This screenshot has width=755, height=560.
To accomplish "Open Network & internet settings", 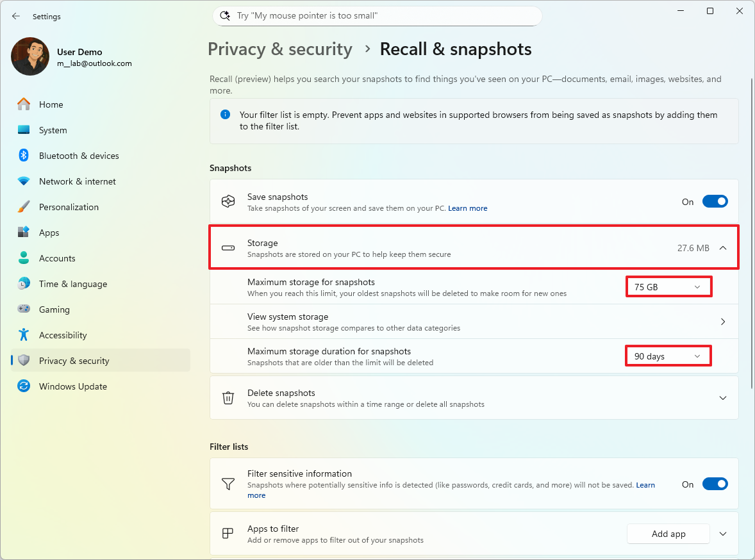I will tap(24, 181).
